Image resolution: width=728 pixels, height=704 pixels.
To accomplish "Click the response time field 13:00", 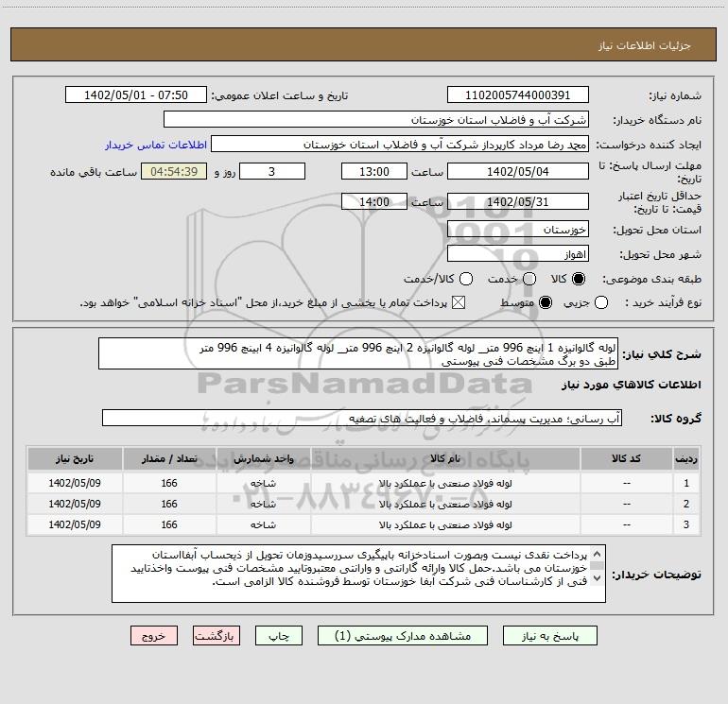I will 374,171.
